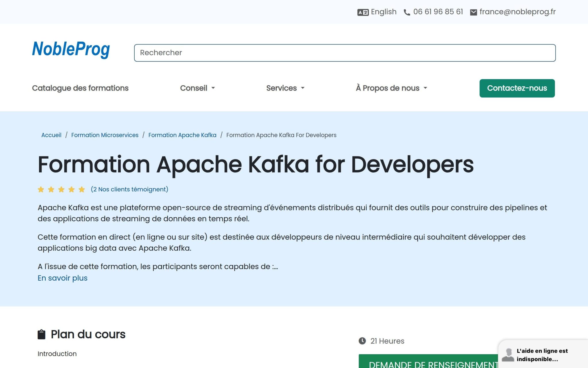Click Formation Apache Kafka For Developers breadcrumb text
588x368 pixels.
(x=281, y=135)
